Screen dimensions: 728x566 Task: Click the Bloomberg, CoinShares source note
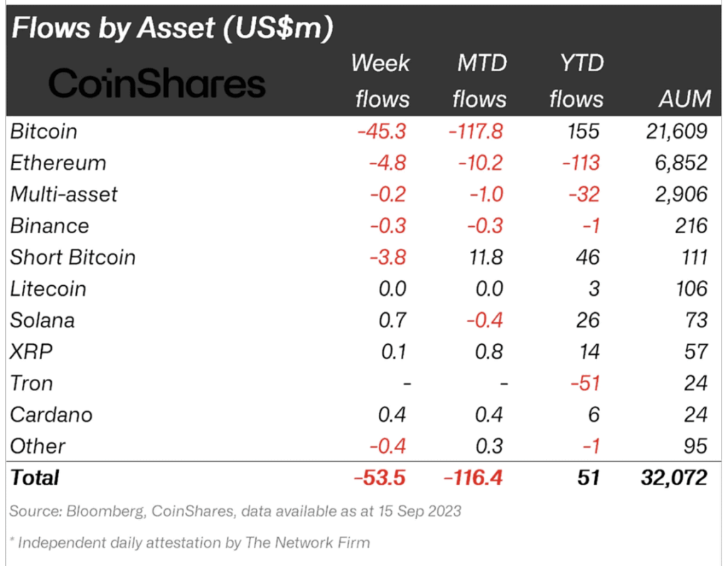point(235,511)
